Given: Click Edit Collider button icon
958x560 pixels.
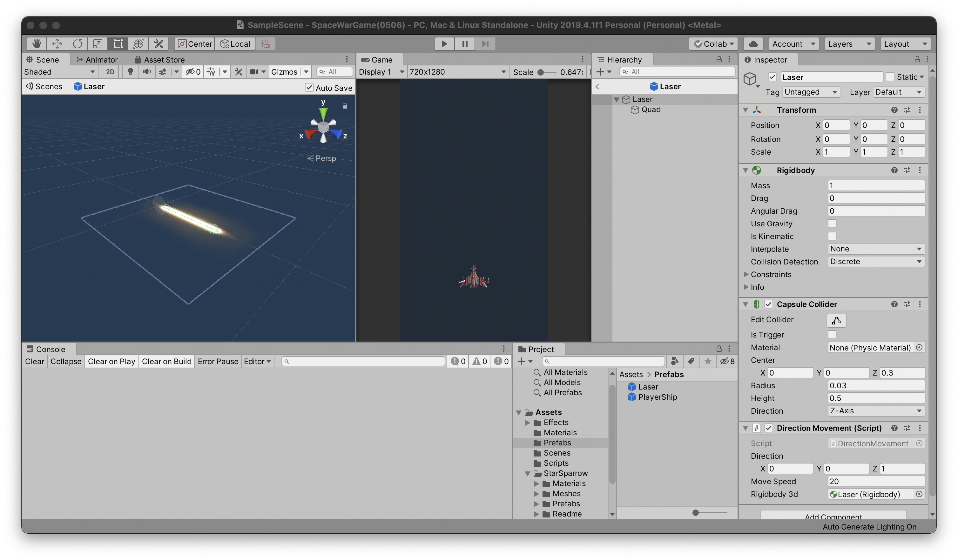Looking at the screenshot, I should click(836, 320).
